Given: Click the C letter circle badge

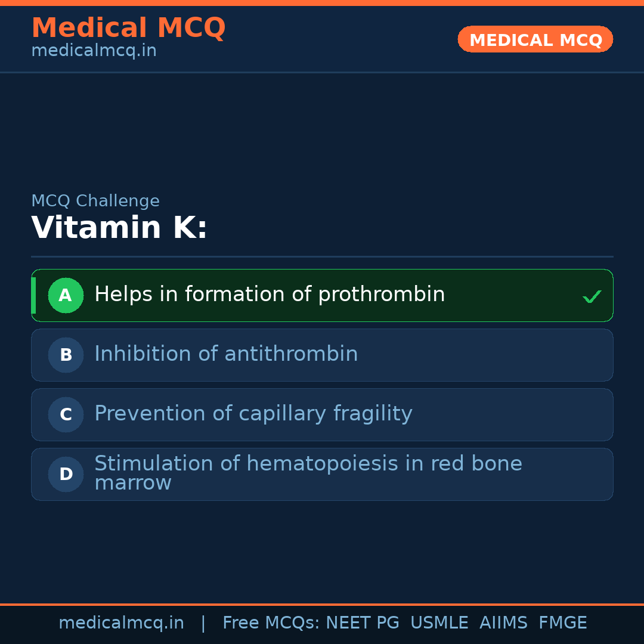Looking at the screenshot, I should tap(66, 414).
